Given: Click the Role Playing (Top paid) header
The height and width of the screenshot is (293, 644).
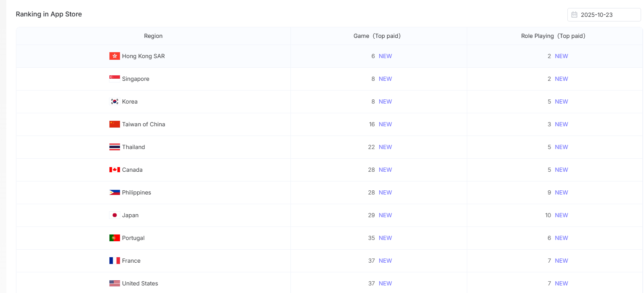Looking at the screenshot, I should coord(554,36).
